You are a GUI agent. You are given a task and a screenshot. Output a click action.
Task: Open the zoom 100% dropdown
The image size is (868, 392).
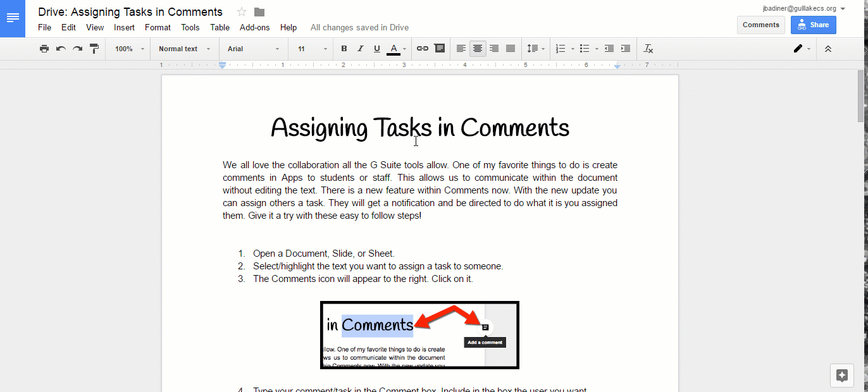click(130, 49)
